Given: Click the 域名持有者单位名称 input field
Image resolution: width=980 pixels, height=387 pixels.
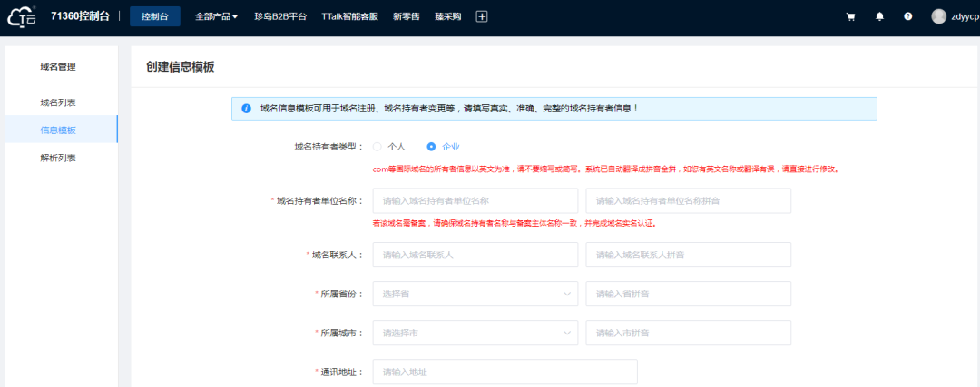Looking at the screenshot, I should pyautogui.click(x=475, y=201).
